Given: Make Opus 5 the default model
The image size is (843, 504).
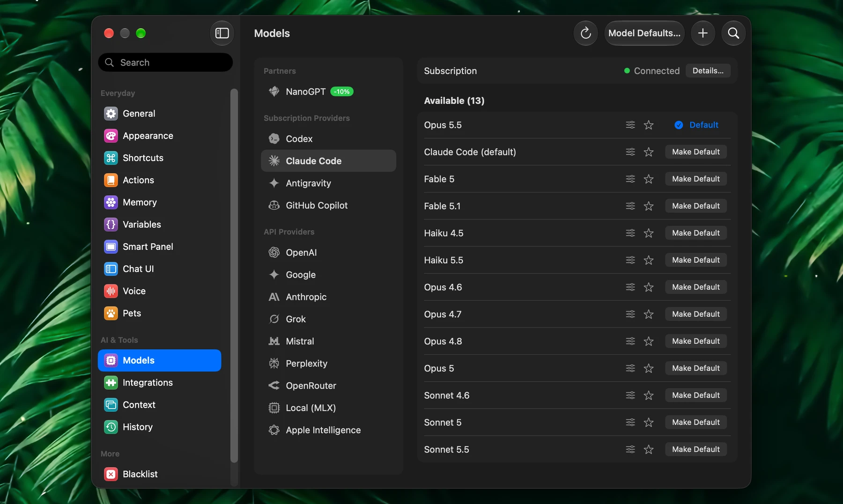Looking at the screenshot, I should (696, 368).
